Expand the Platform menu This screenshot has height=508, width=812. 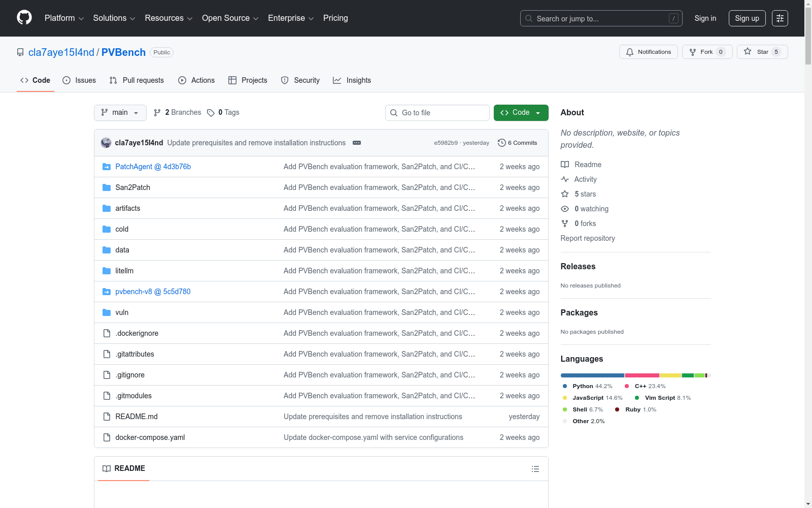pyautogui.click(x=64, y=18)
